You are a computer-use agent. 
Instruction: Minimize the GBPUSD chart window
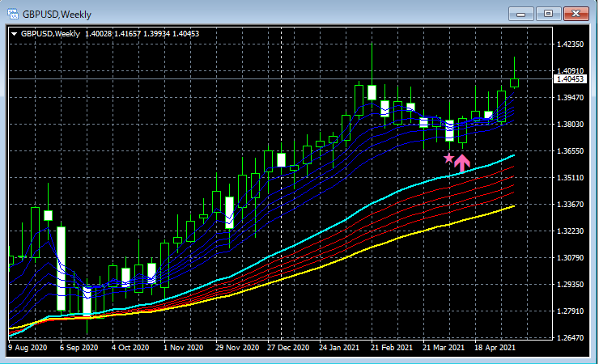click(520, 14)
